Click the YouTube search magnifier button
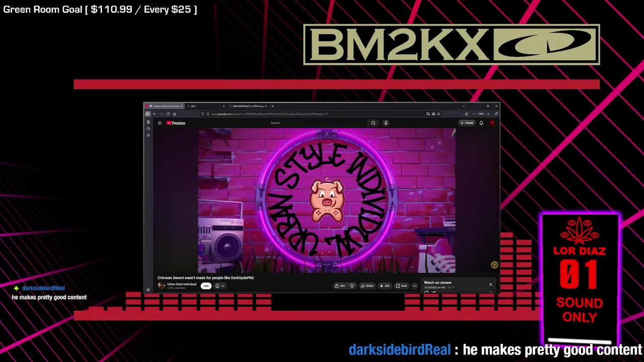This screenshot has height=362, width=644. (x=373, y=123)
